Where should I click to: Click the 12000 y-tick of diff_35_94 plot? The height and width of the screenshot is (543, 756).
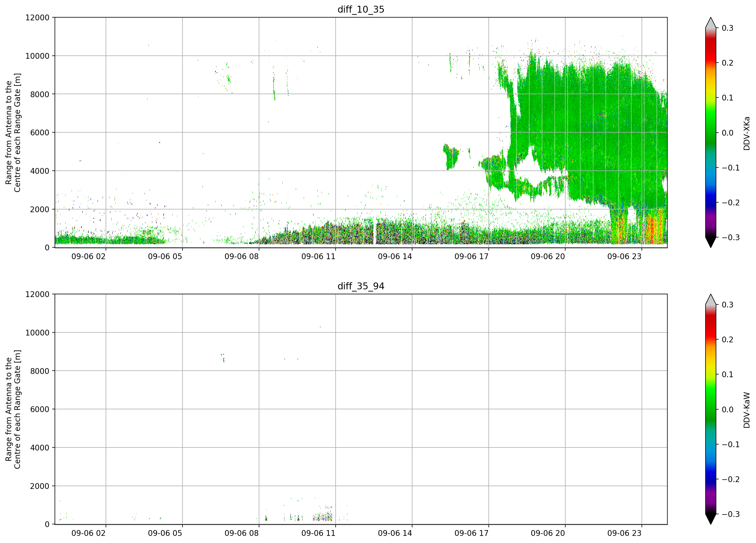37,295
